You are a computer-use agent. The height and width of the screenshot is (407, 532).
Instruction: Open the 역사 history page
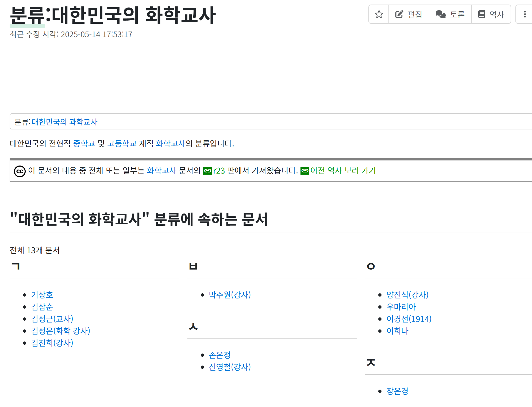coord(491,14)
